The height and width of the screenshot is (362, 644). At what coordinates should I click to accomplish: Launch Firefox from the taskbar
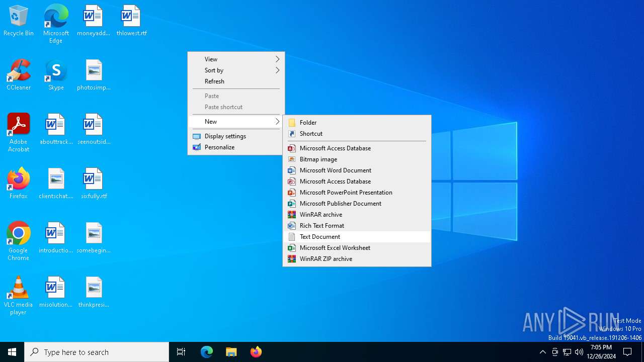(256, 352)
